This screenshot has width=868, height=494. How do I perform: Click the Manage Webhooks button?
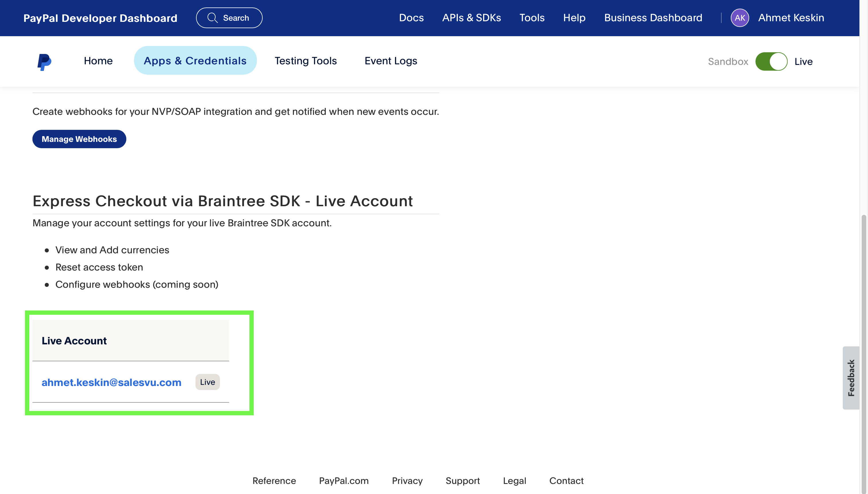pyautogui.click(x=79, y=139)
